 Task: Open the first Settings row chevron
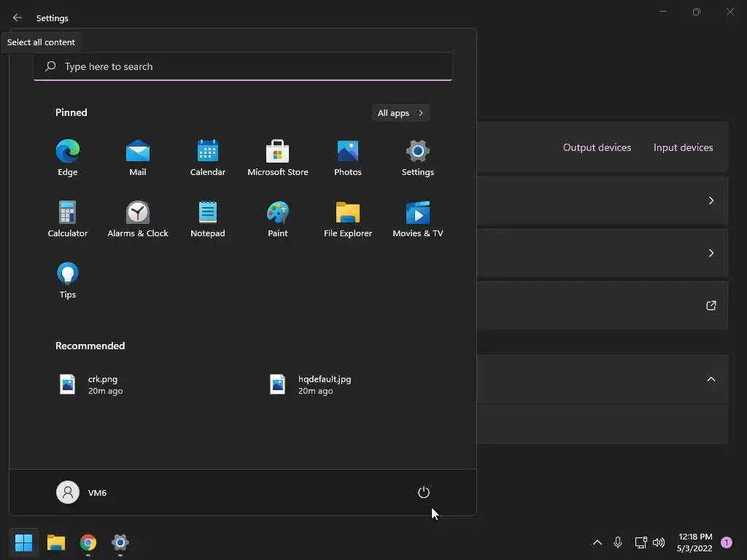click(711, 201)
